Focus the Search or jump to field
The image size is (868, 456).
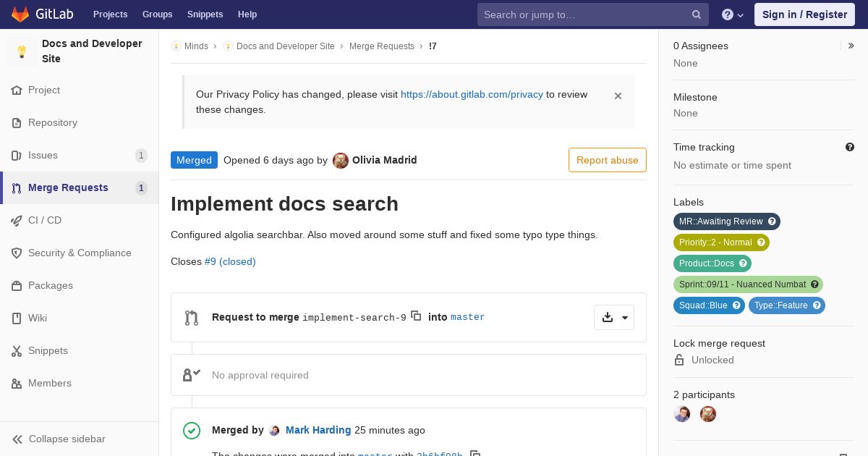coord(592,14)
